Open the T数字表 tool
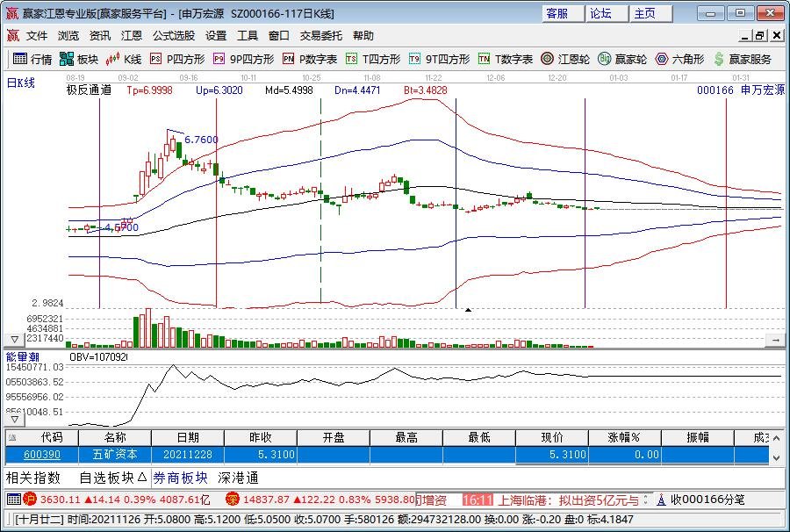Image resolution: width=790 pixels, height=532 pixels. pos(506,60)
